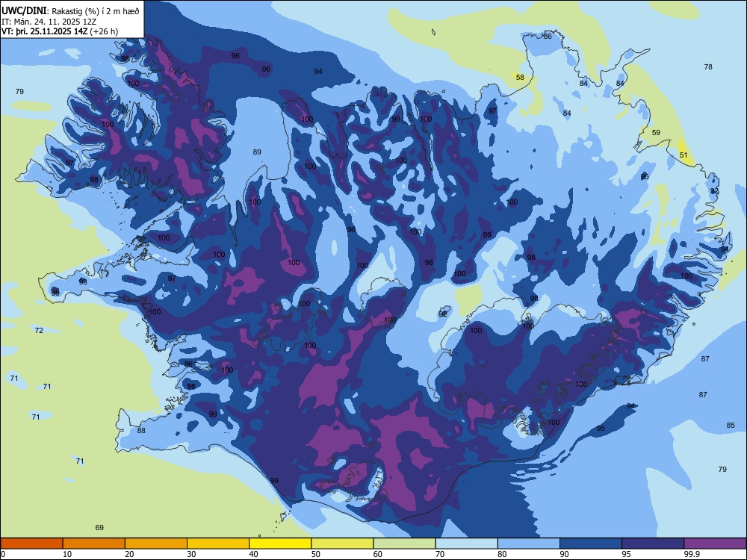The width and height of the screenshot is (747, 560).
Task: Click the '20' legend tick label
Action: [129, 554]
